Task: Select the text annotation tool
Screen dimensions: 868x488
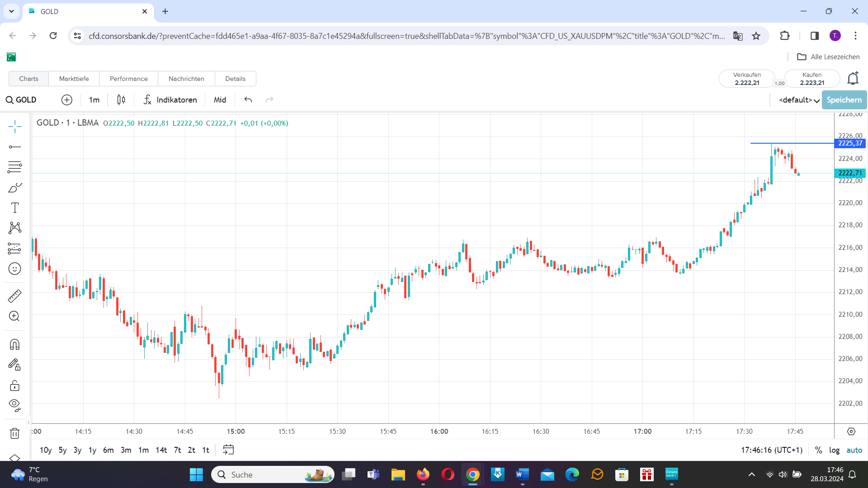Action: [x=15, y=208]
